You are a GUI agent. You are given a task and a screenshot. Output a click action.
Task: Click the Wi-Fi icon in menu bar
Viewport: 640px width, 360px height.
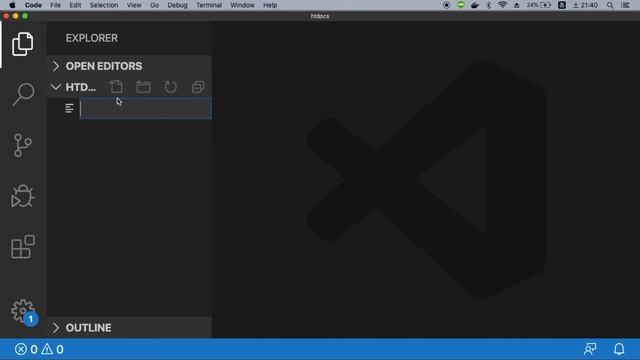point(502,5)
